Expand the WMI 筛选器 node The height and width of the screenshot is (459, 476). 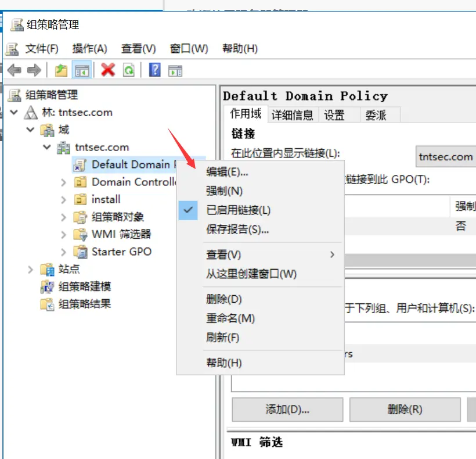pos(63,235)
